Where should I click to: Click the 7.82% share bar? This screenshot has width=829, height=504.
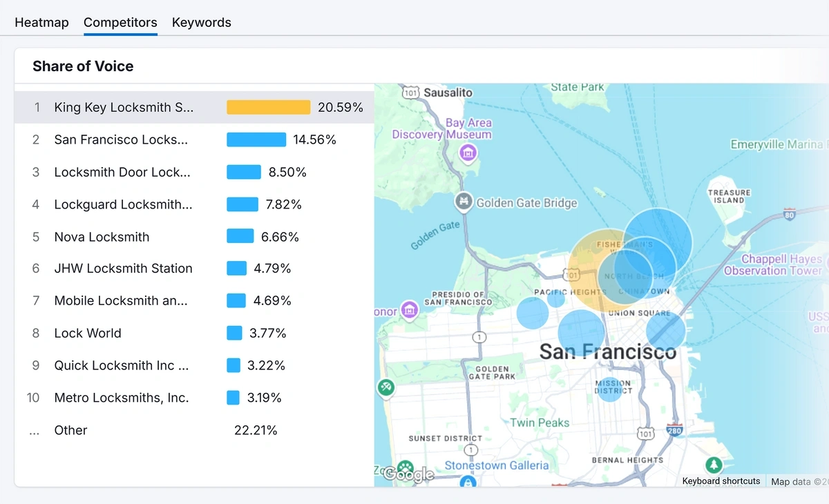242,204
